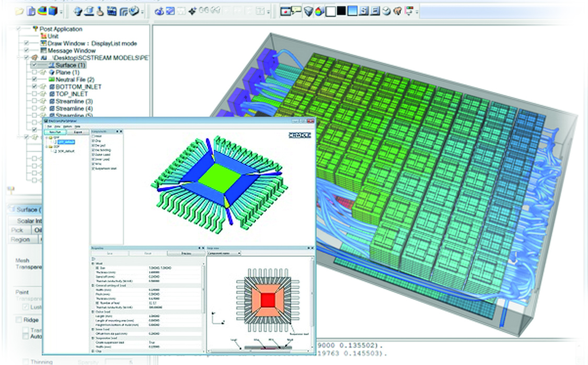Toggle the Draw Window checkbox
The image size is (588, 365).
[27, 43]
